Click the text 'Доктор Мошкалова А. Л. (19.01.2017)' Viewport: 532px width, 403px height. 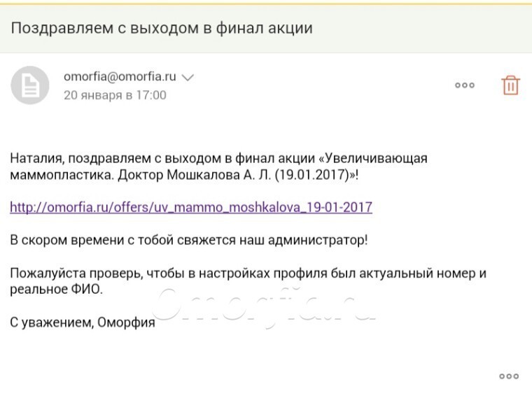coord(236,175)
